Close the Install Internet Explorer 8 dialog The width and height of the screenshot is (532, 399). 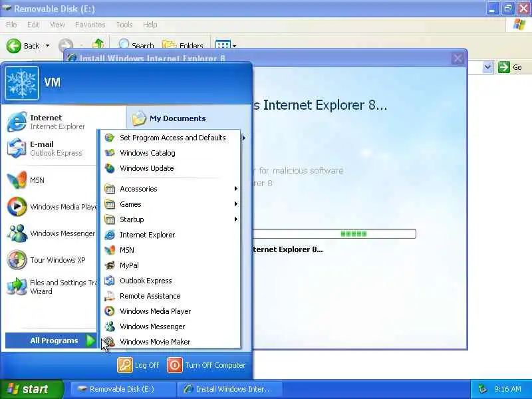[458, 59]
